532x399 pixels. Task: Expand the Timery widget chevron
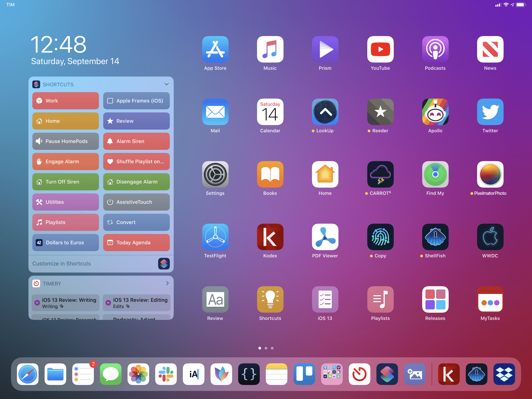[x=167, y=283]
